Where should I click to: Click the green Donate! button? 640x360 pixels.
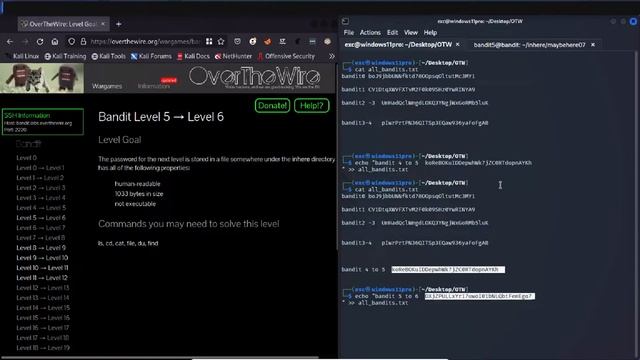pyautogui.click(x=272, y=106)
